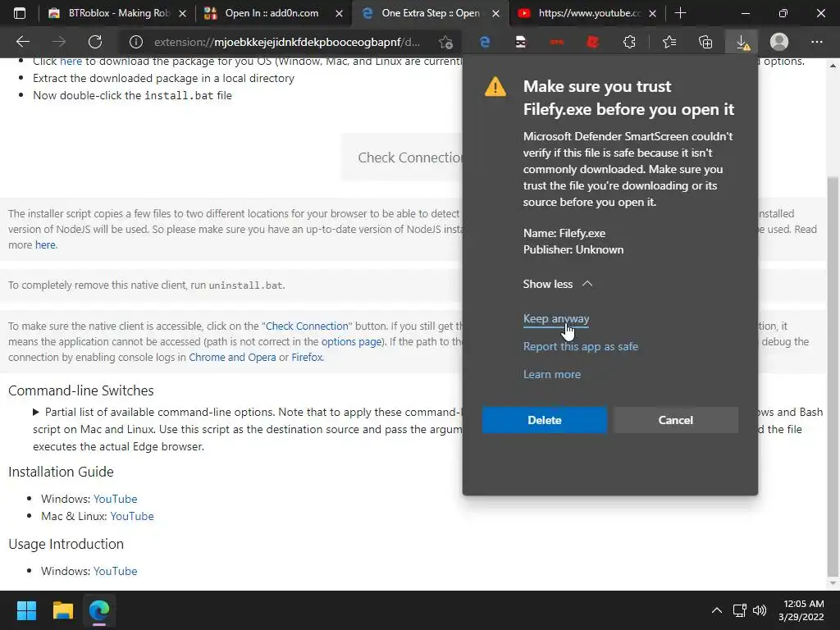Open the user profile avatar

pos(779,42)
